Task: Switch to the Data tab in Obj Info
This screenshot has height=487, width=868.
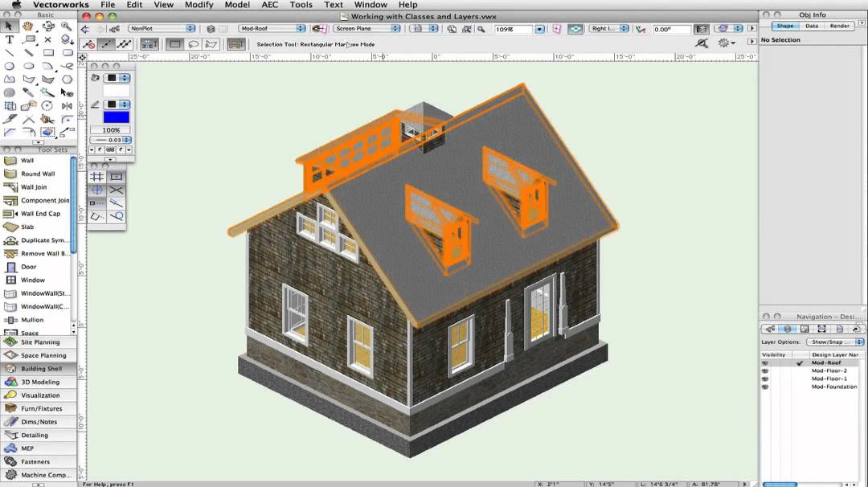Action: tap(812, 26)
